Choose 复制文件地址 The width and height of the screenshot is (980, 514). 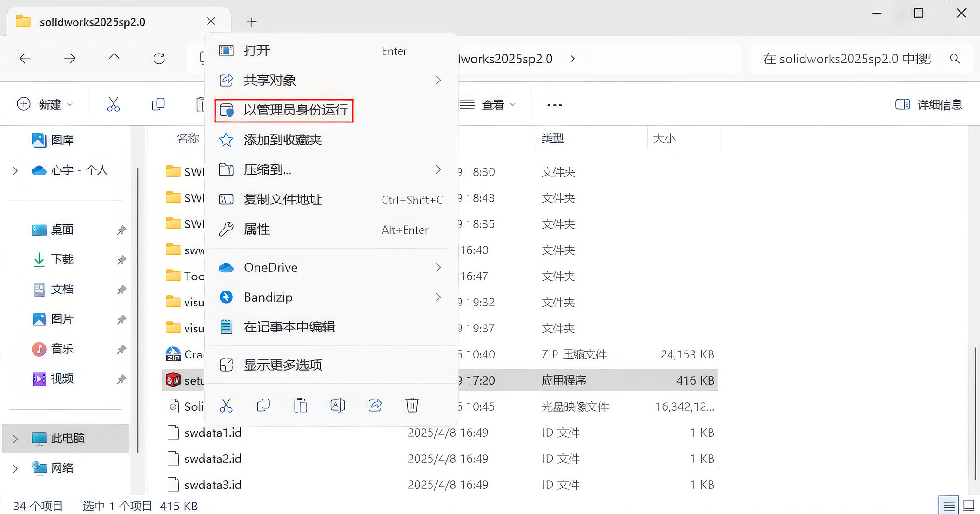pyautogui.click(x=331, y=199)
